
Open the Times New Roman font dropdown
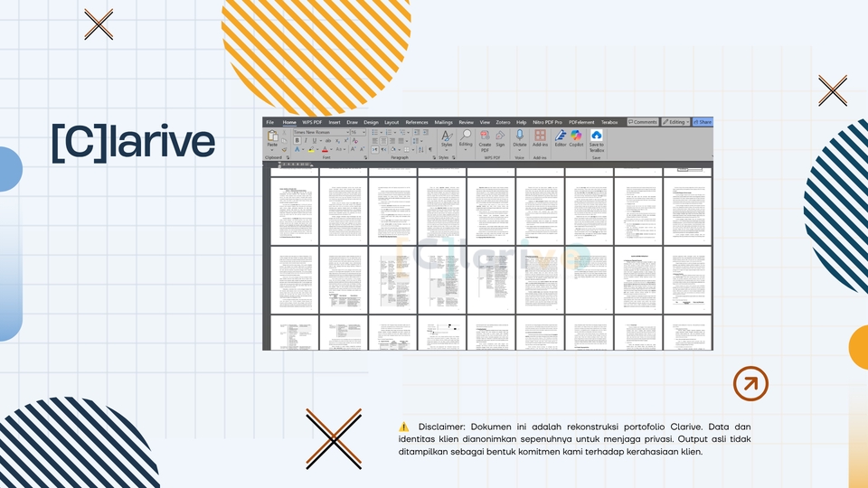click(x=321, y=132)
